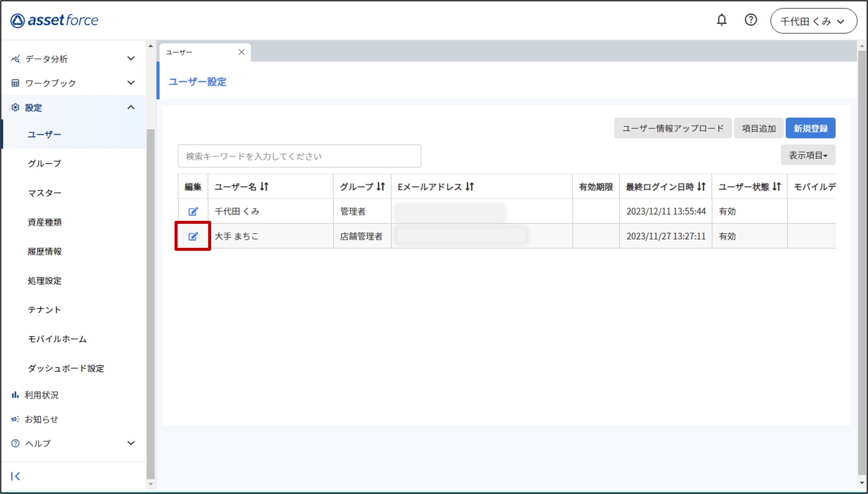The width and height of the screenshot is (868, 494).
Task: Select グループ in the settings menu
Action: [x=44, y=164]
